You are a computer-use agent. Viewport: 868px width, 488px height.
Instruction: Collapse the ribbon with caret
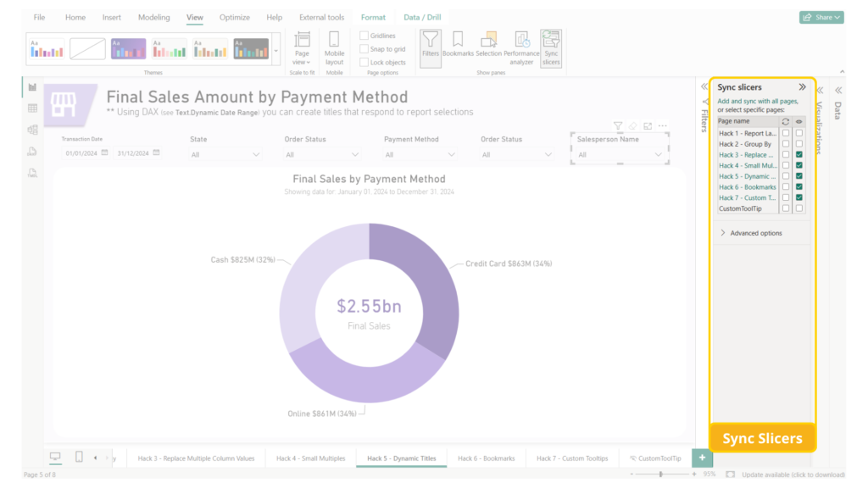(x=842, y=72)
